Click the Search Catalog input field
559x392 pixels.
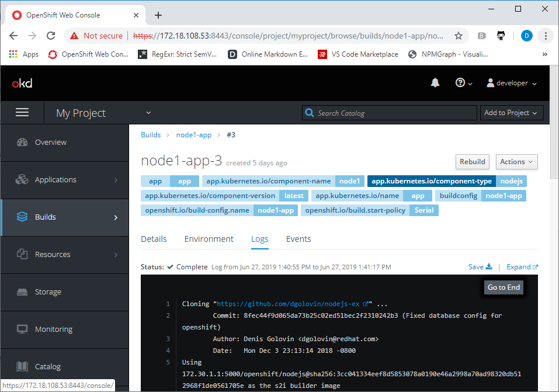click(x=389, y=112)
